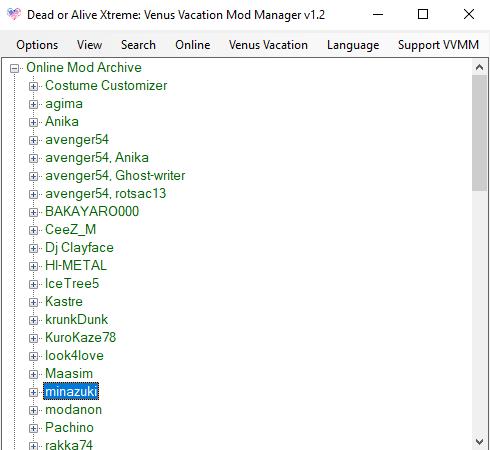Open the Search menu
This screenshot has width=490, height=450.
click(138, 45)
